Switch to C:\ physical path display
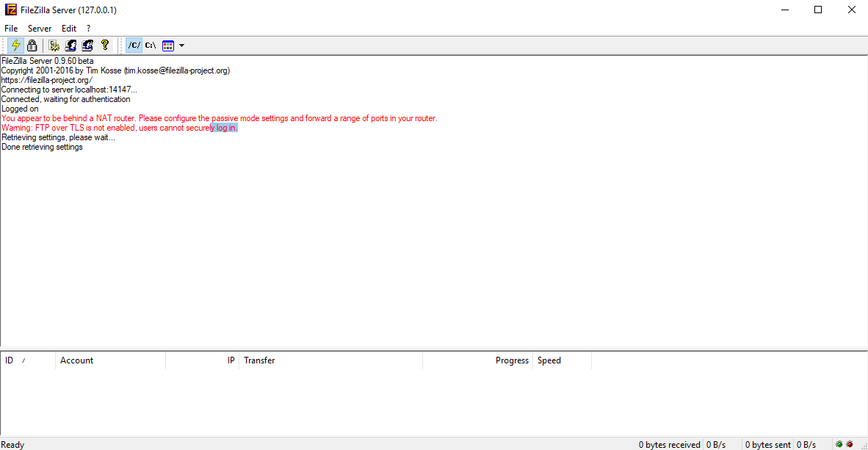The height and width of the screenshot is (450, 868). [x=150, y=46]
